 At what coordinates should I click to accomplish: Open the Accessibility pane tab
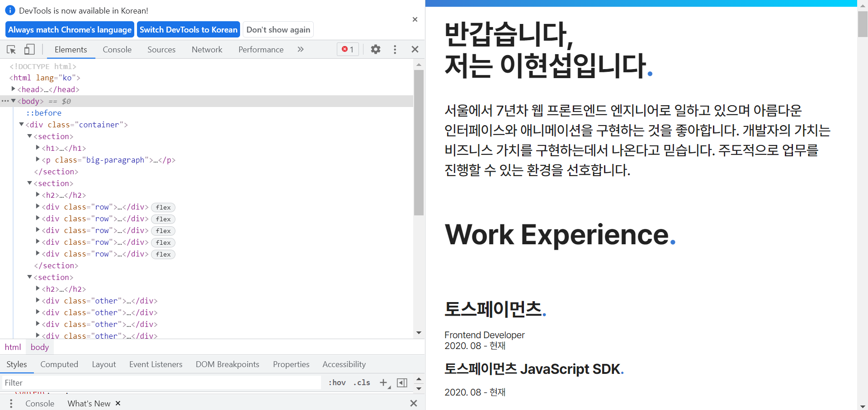[344, 364]
